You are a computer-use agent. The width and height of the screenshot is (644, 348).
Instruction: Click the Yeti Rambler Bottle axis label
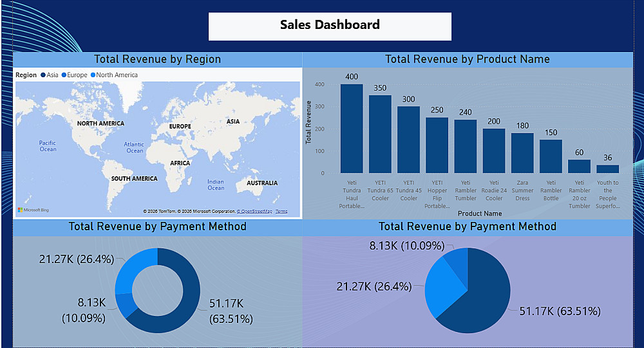click(551, 190)
